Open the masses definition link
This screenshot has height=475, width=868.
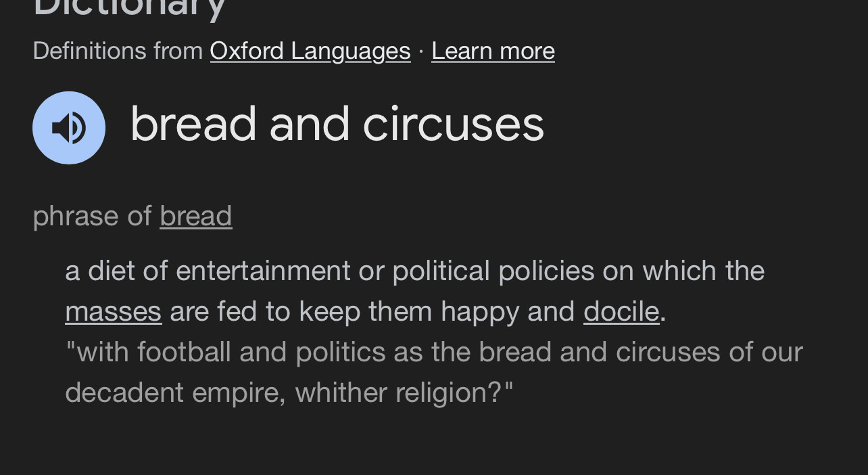(114, 311)
